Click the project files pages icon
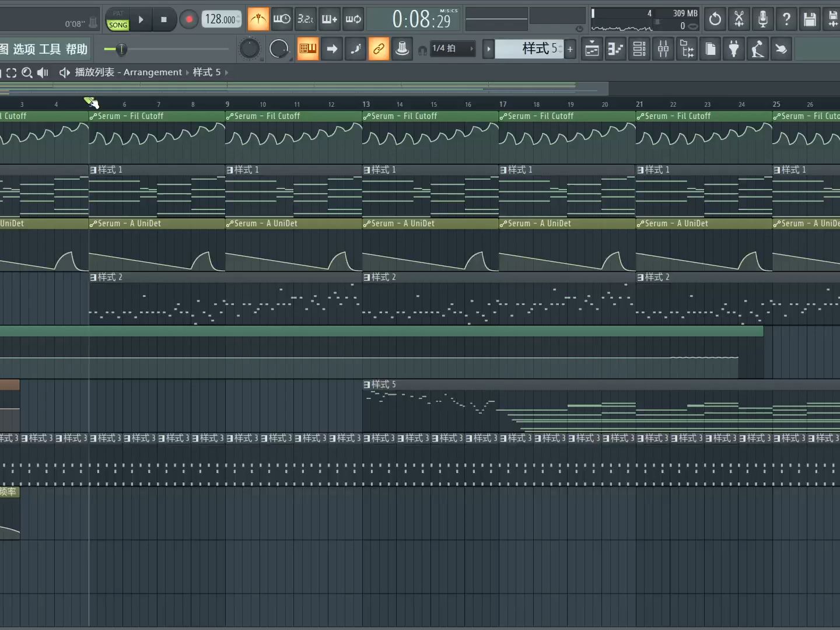Image resolution: width=840 pixels, height=630 pixels. (710, 49)
